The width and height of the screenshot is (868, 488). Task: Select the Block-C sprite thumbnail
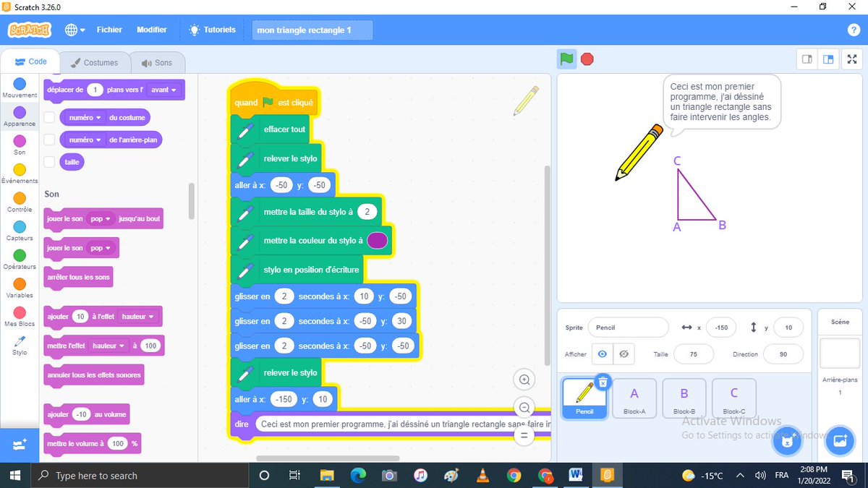(734, 398)
